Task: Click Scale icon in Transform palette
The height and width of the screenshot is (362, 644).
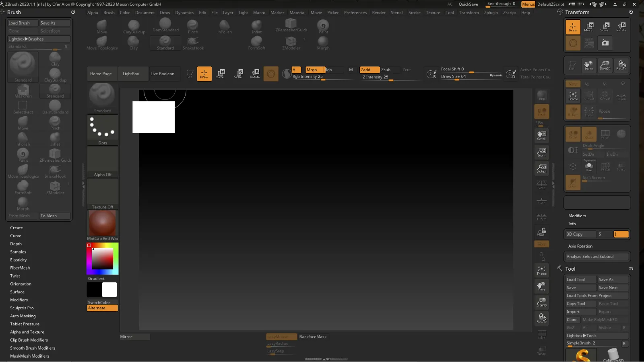Action: pyautogui.click(x=605, y=27)
